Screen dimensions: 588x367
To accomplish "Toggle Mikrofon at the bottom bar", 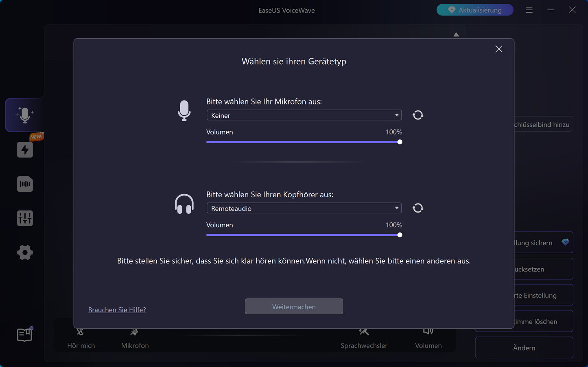I will click(x=135, y=339).
